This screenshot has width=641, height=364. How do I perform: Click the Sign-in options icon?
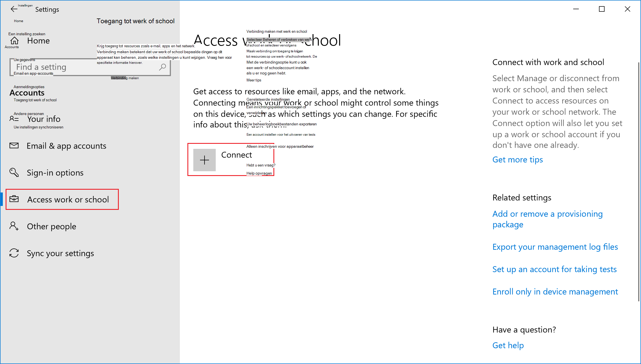pos(15,172)
